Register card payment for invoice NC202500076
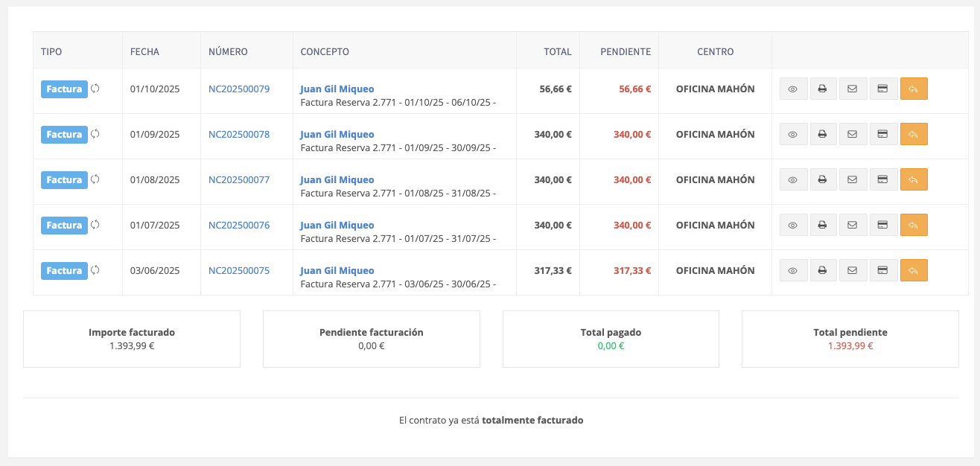This screenshot has height=466, width=980. (x=883, y=225)
